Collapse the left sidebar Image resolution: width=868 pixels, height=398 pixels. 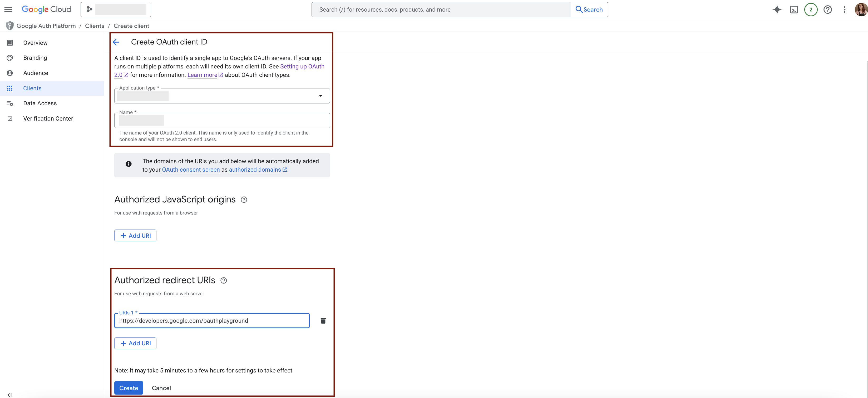[9, 395]
